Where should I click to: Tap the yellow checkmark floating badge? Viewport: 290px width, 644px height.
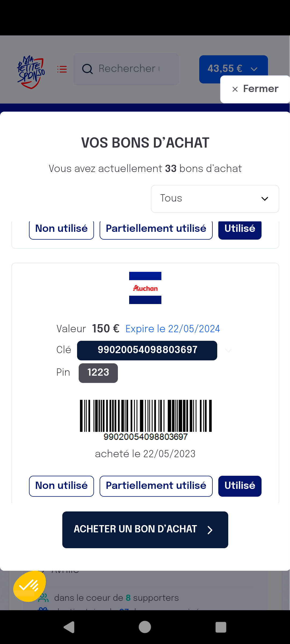coord(30,586)
